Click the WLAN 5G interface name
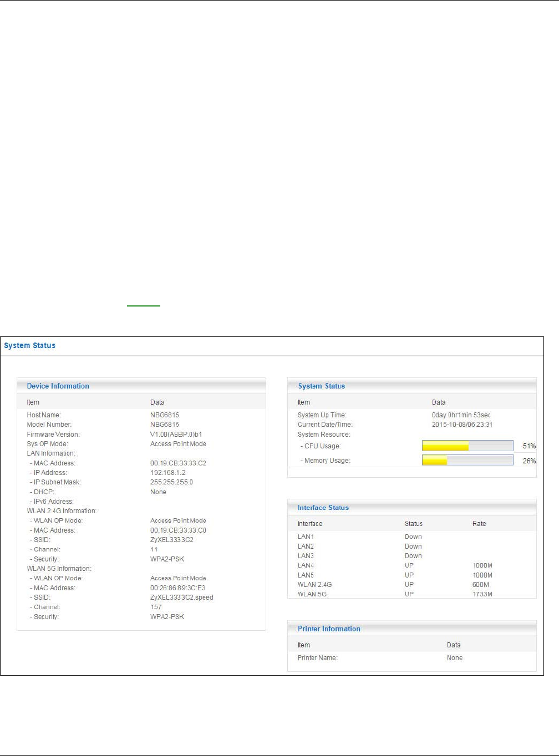 click(312, 594)
